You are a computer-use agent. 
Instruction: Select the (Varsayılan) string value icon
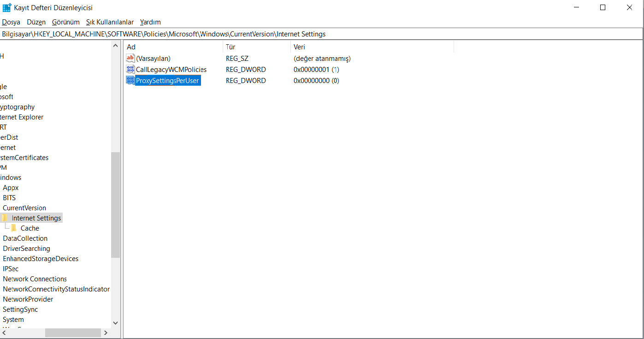130,58
